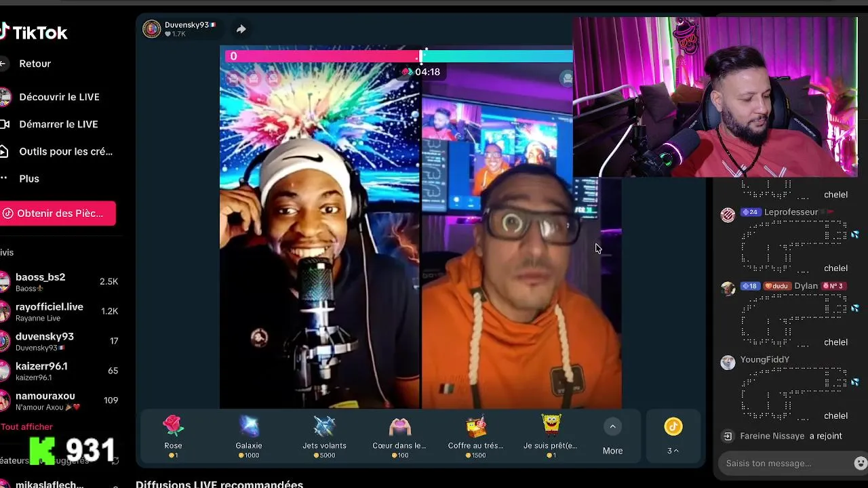
Task: Open rayofficiel.live followed account
Action: click(60, 312)
